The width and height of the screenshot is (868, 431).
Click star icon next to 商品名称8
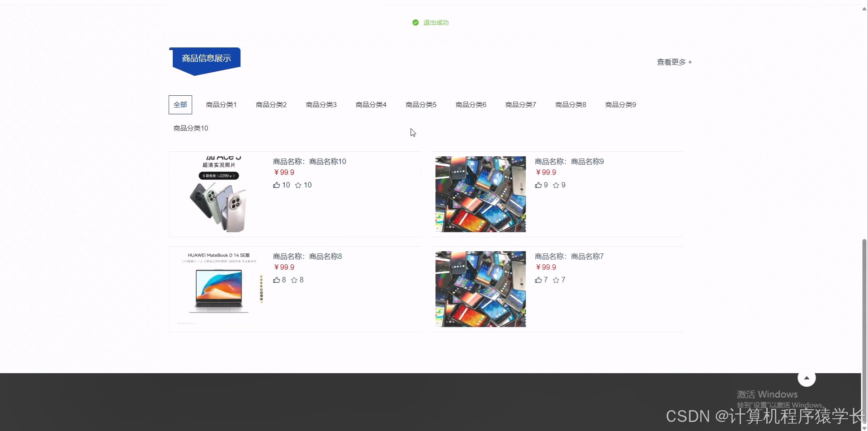tap(293, 280)
